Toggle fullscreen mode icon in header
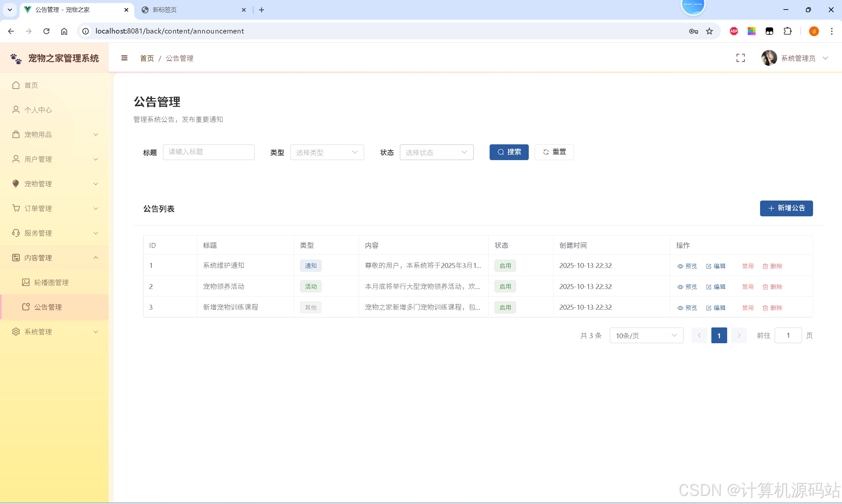 (x=740, y=58)
